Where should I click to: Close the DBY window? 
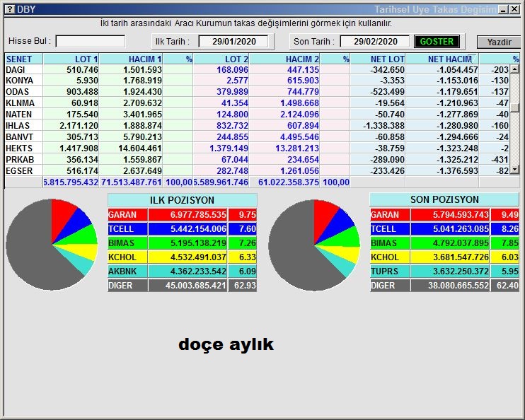[514, 9]
